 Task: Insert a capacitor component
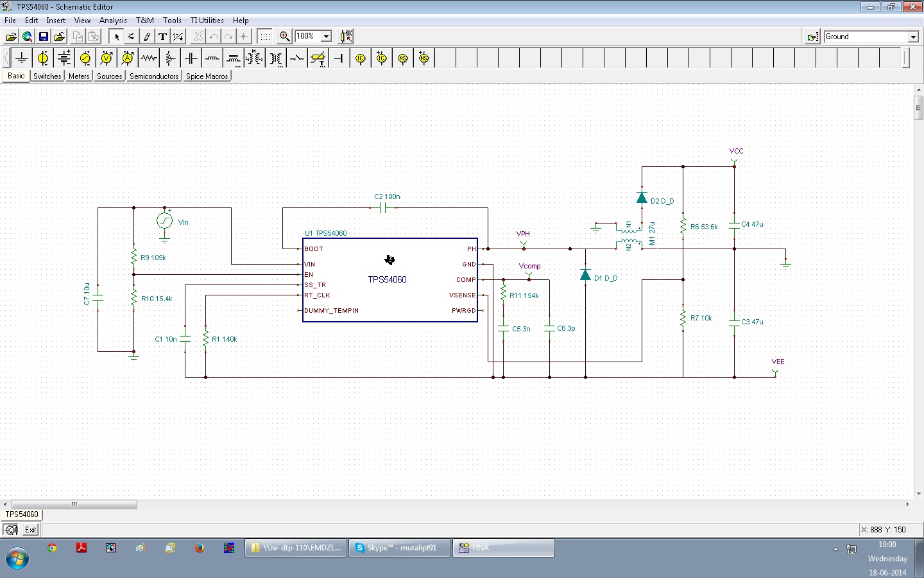[x=191, y=58]
